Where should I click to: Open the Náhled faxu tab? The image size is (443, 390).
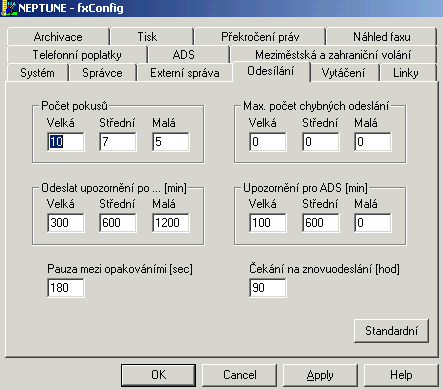[382, 37]
